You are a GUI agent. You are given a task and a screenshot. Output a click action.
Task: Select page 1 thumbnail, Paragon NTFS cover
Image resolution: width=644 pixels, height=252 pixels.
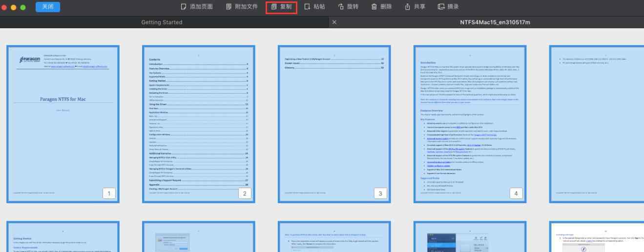pyautogui.click(x=63, y=124)
